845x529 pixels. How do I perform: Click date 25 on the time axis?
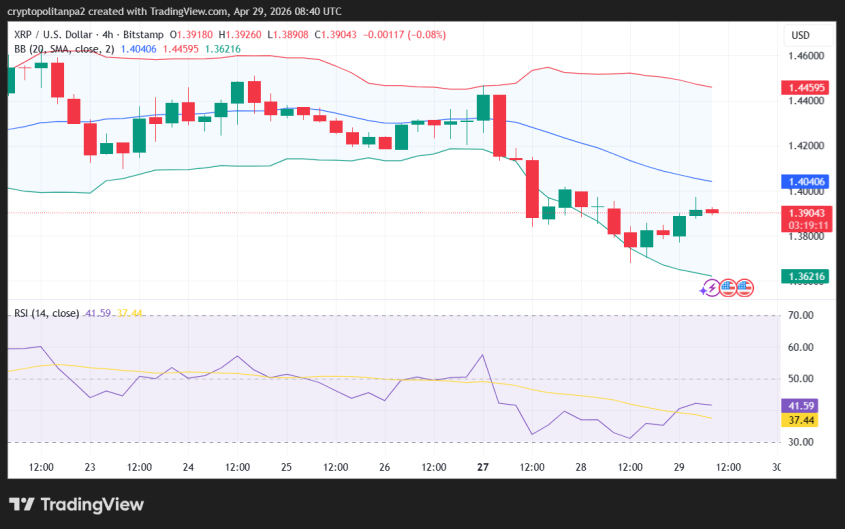point(286,467)
